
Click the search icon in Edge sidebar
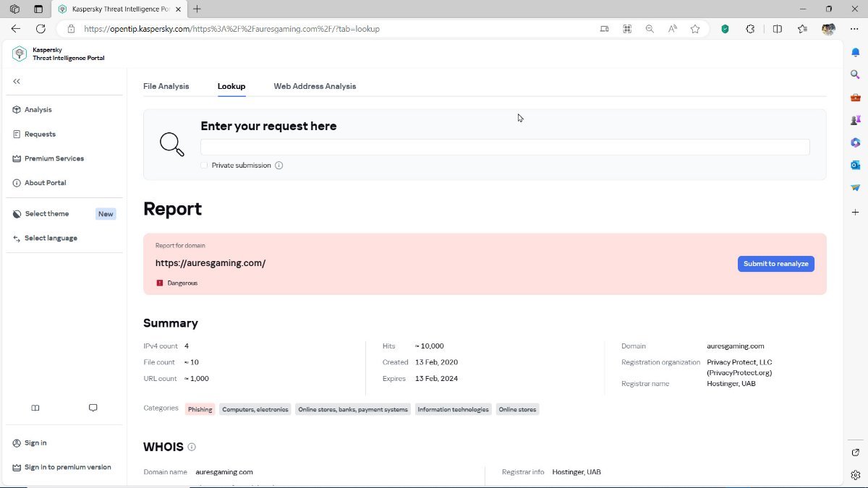(x=855, y=74)
